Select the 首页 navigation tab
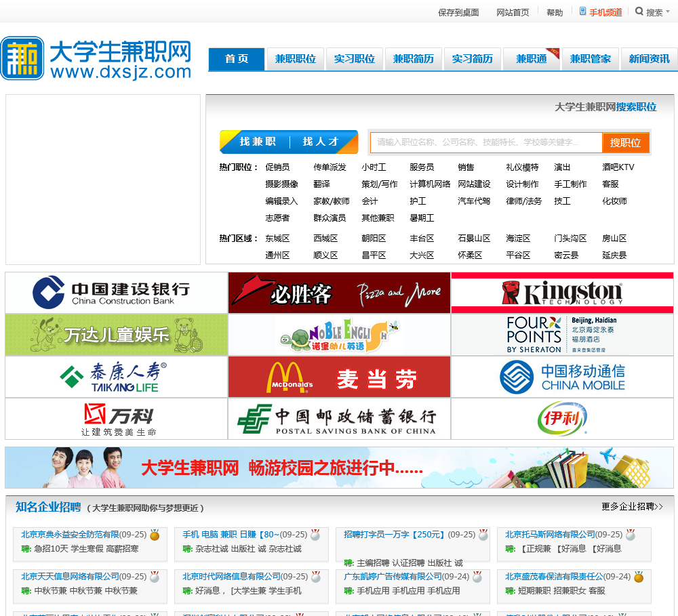The width and height of the screenshot is (678, 616). coord(237,59)
